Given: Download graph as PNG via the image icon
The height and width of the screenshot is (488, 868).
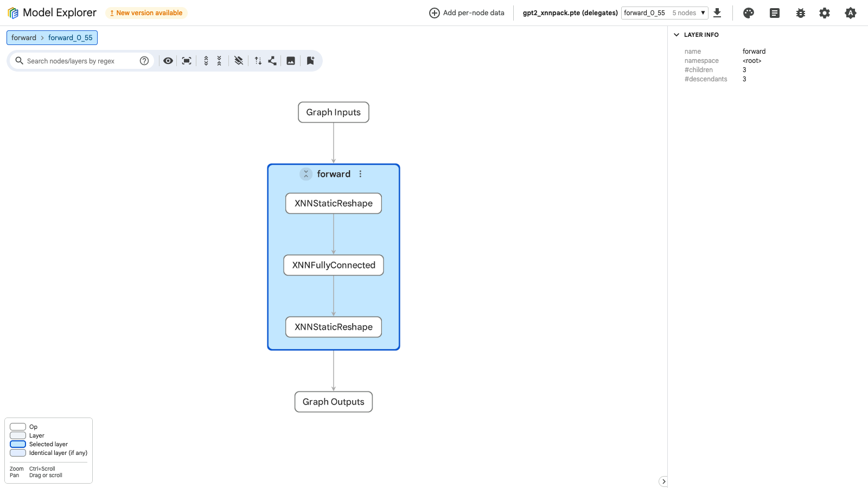Looking at the screenshot, I should coord(291,61).
